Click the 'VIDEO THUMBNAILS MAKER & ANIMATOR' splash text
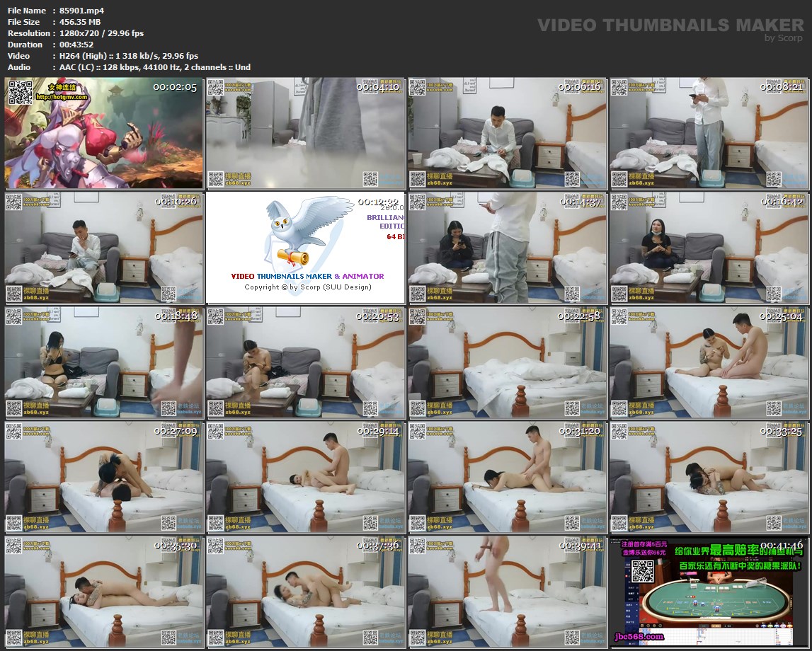The width and height of the screenshot is (812, 651). pyautogui.click(x=307, y=277)
